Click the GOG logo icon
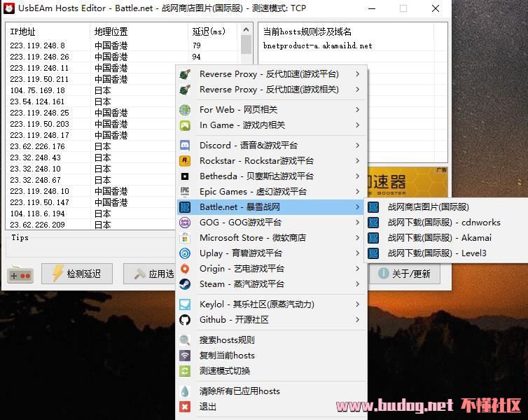 (185, 223)
